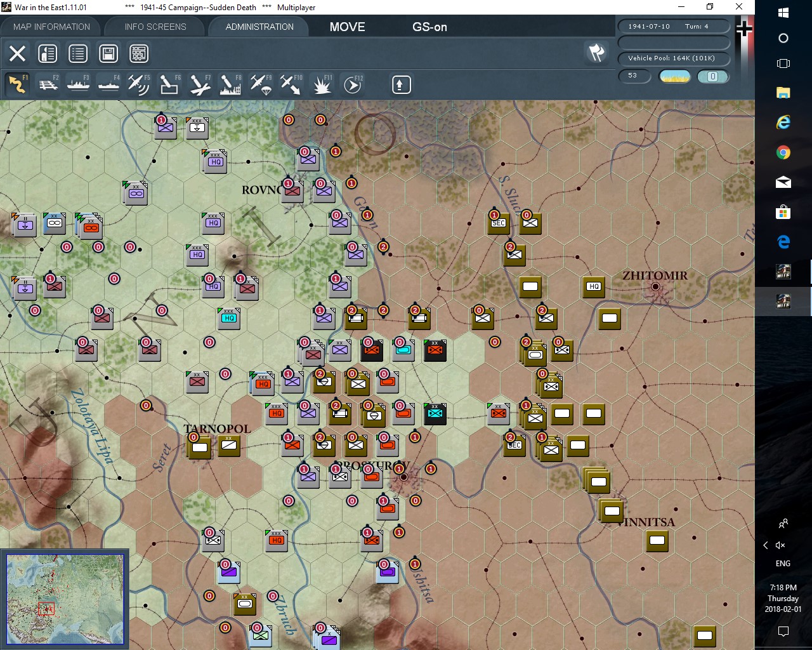Select F10 air transfer mode

(291, 84)
